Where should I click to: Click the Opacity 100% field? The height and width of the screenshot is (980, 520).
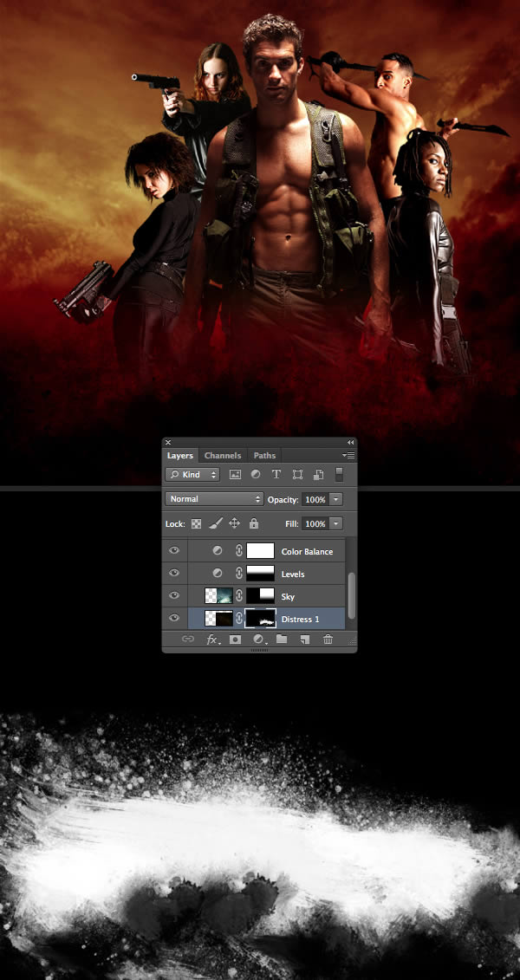[315, 499]
